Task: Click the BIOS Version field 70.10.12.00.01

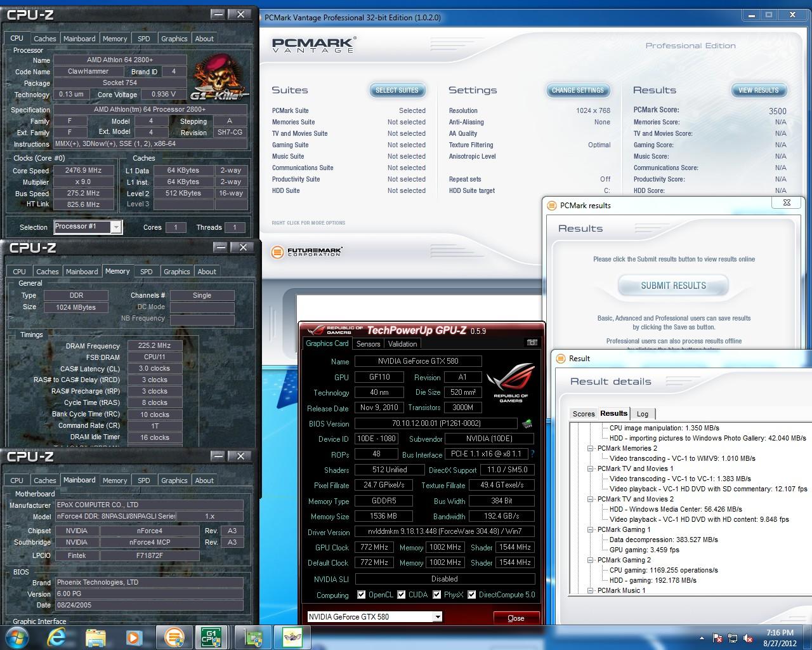Action: pyautogui.click(x=436, y=423)
